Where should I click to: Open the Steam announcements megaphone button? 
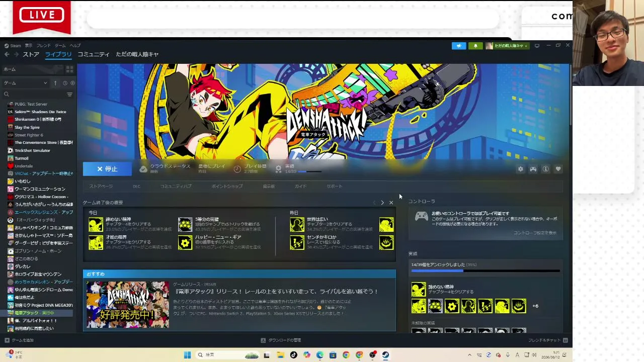[459, 46]
